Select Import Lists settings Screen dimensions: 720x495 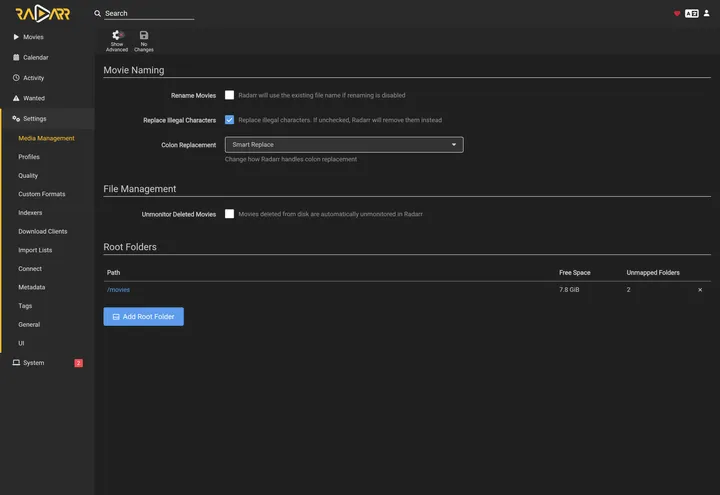click(35, 250)
